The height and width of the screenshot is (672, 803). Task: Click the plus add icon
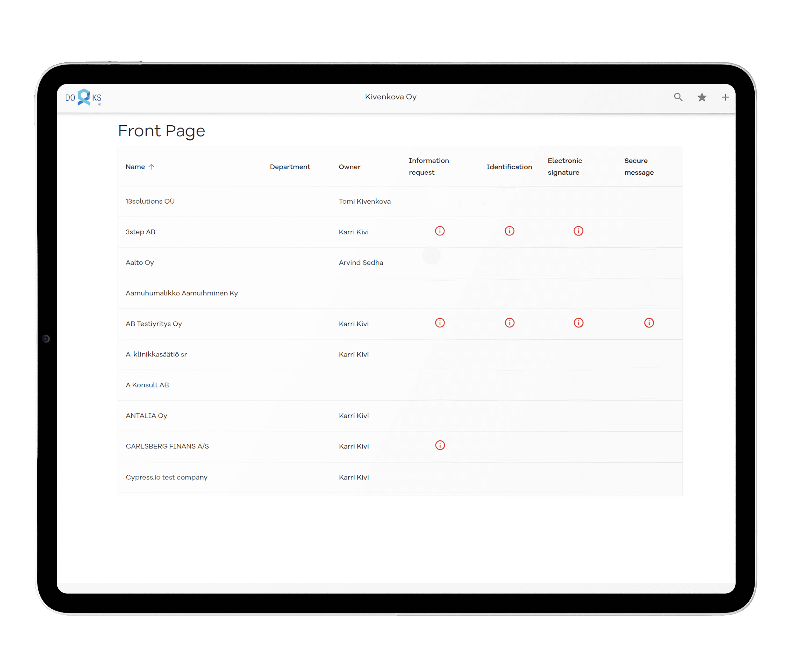pos(725,97)
